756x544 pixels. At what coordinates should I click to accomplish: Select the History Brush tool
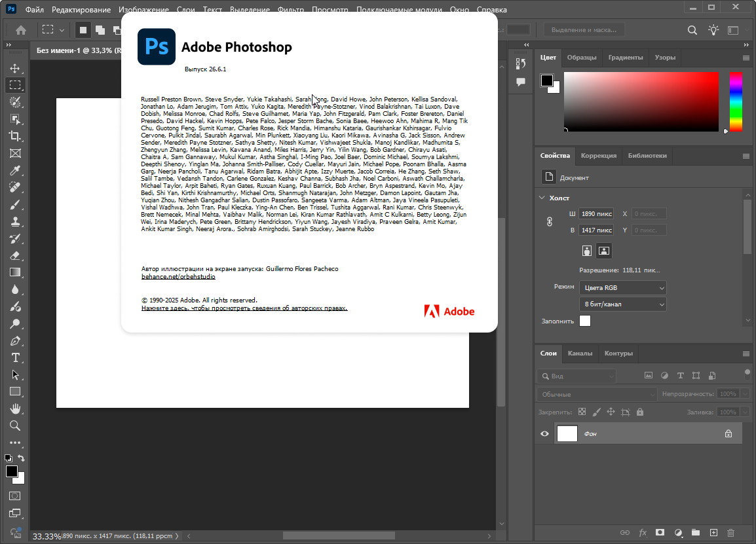(x=15, y=238)
